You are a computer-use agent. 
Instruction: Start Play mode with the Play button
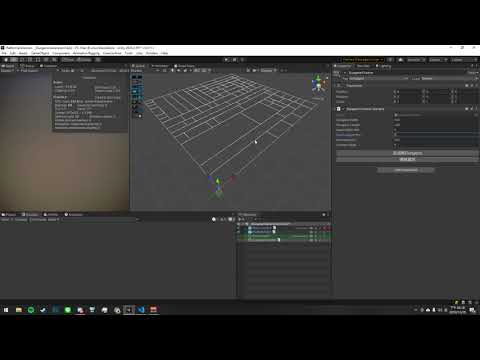(227, 60)
